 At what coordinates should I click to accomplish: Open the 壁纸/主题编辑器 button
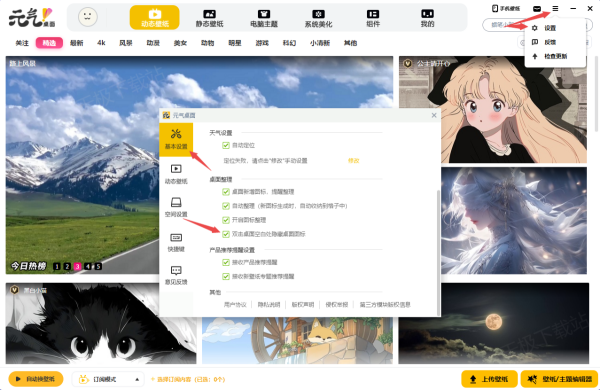(559, 379)
